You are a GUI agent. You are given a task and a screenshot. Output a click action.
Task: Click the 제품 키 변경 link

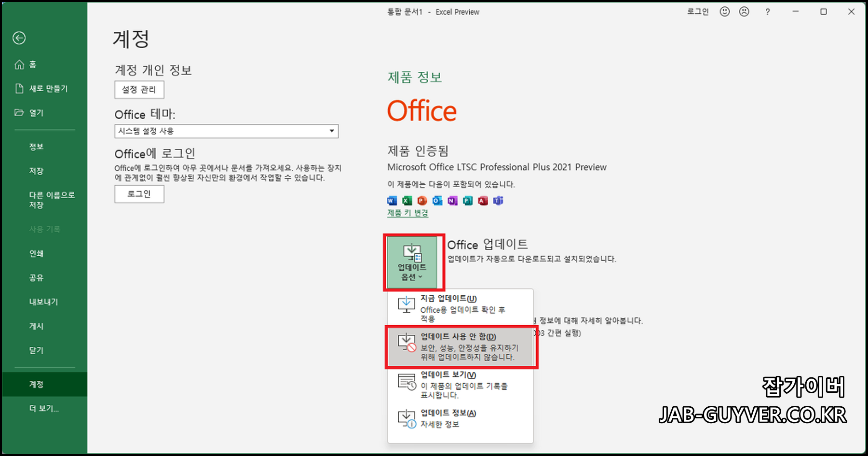tap(407, 212)
